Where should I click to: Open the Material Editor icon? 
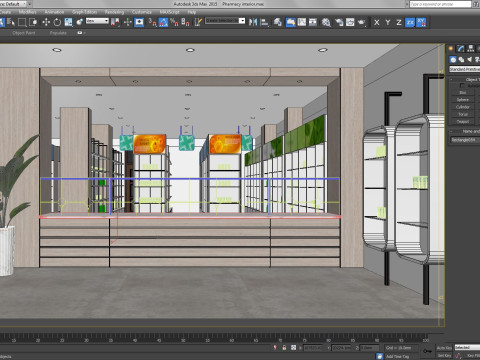coord(326,22)
